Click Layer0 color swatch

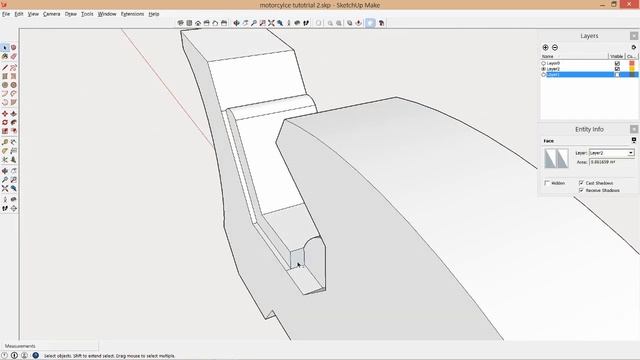(x=632, y=64)
